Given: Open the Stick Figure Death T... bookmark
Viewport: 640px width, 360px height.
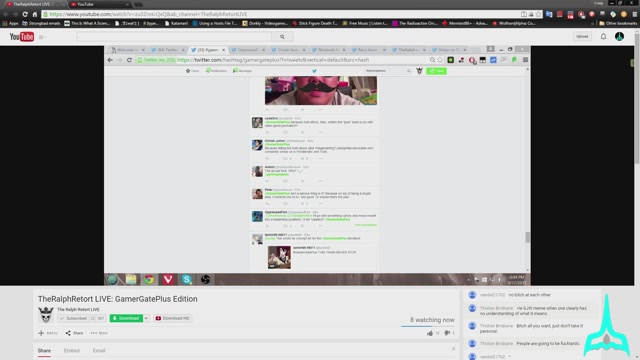Looking at the screenshot, I should 315,24.
